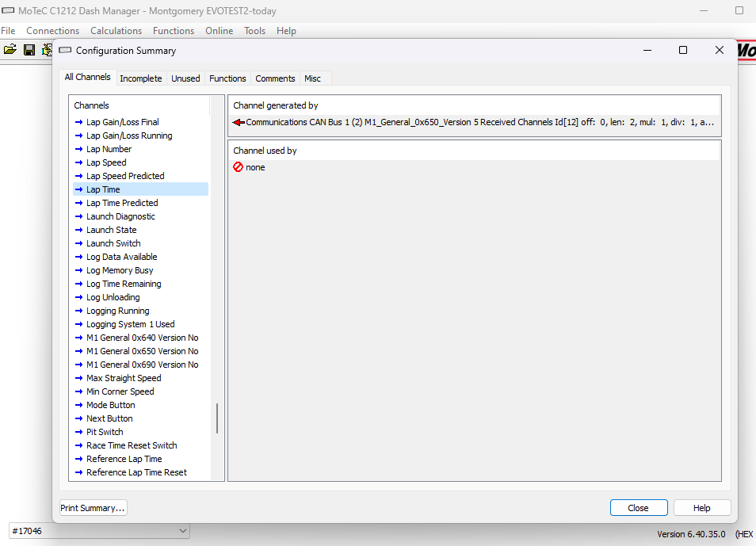This screenshot has width=756, height=546.
Task: Open the Functions menu in the menu bar
Action: [x=174, y=31]
